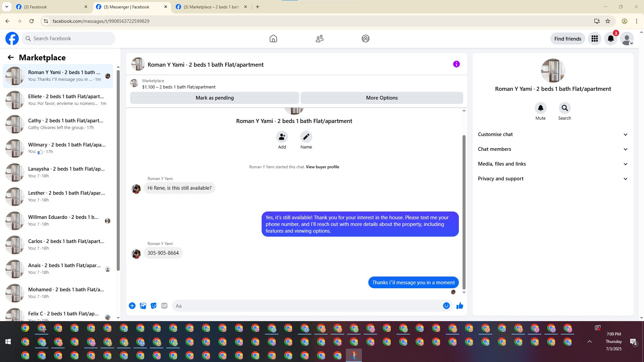
Task: Open Facebook notifications bell
Action: pyautogui.click(x=610, y=39)
